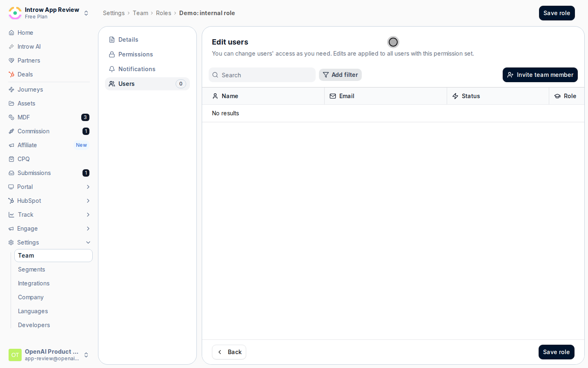The image size is (588, 368).
Task: Click the Partners heart icon
Action: 11,61
